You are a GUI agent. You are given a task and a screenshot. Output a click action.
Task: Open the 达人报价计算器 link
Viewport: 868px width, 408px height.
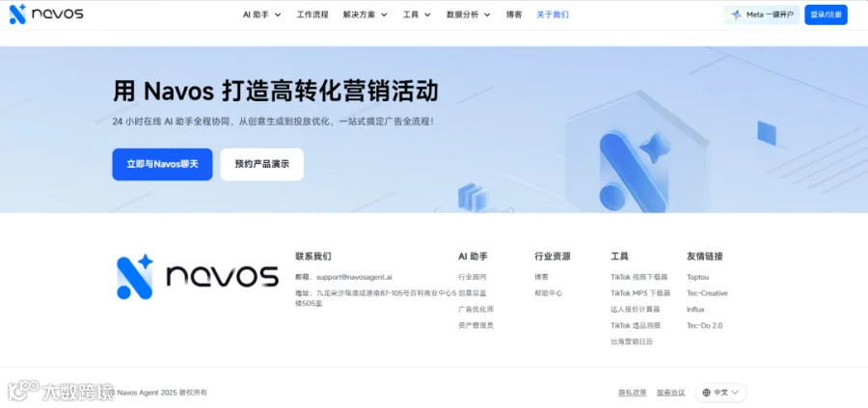click(x=636, y=309)
